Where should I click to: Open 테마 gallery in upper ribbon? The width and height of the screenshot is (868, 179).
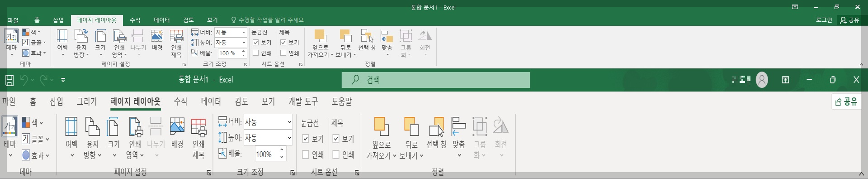coord(11,43)
